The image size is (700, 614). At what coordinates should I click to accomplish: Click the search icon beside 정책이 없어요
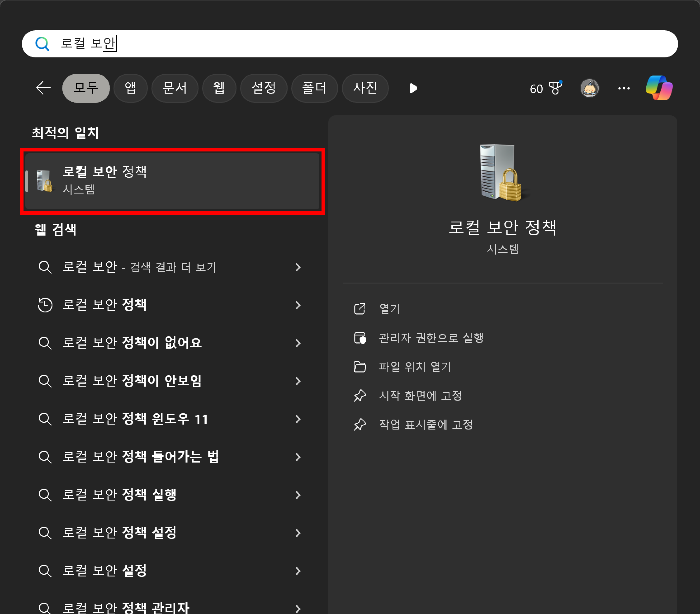click(x=45, y=343)
